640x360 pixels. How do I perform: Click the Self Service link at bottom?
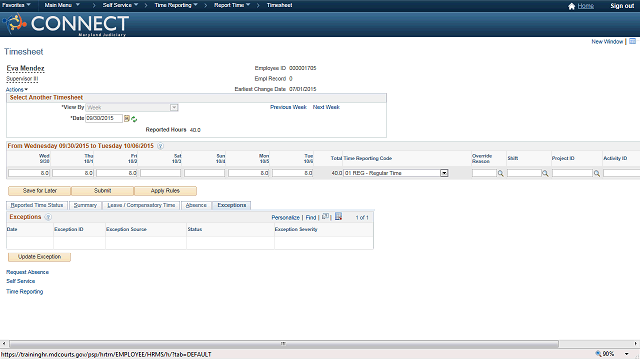(20, 281)
